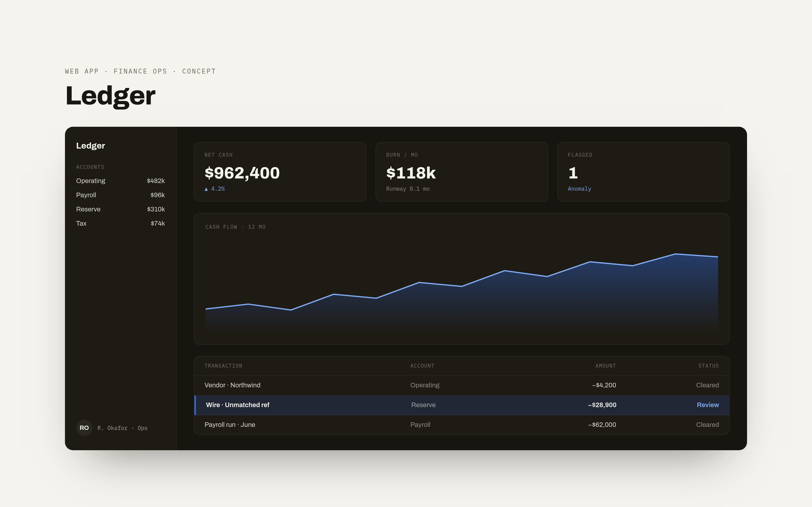Select the Wire Unmatched ref row
812x507 pixels.
click(x=462, y=405)
